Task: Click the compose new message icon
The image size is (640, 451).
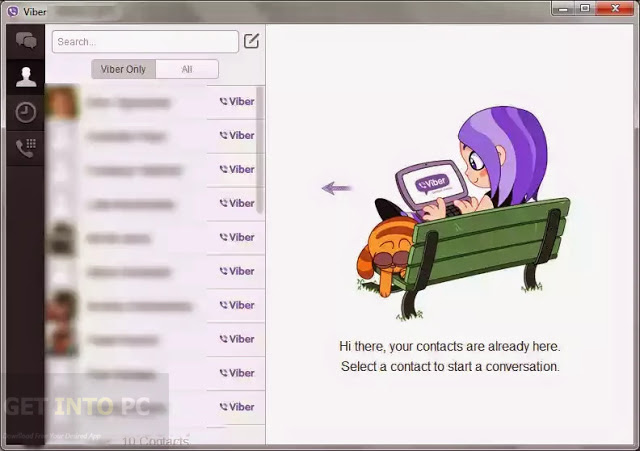Action: click(x=251, y=41)
